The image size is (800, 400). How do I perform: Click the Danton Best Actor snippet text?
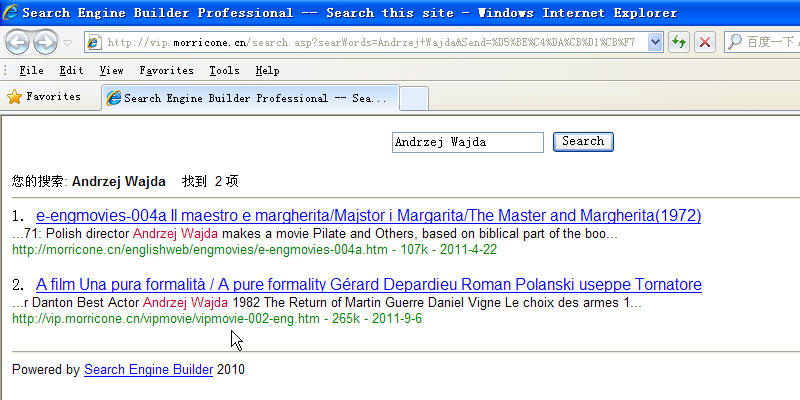(x=327, y=303)
